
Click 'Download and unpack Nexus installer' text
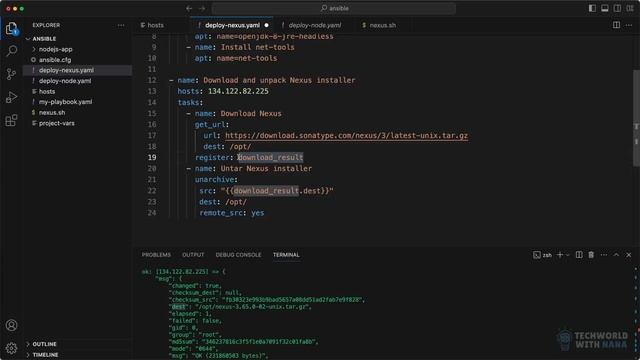(279, 80)
